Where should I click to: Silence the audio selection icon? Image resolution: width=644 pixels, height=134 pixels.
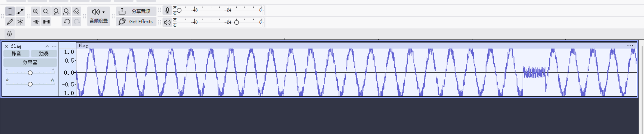point(46,22)
